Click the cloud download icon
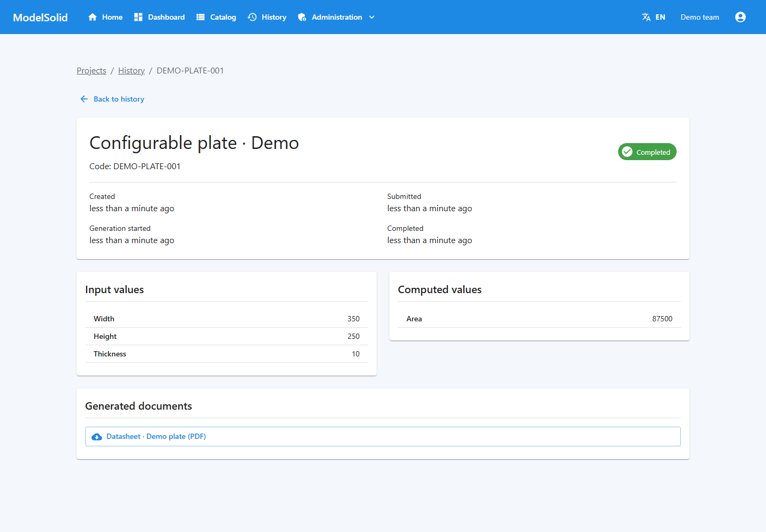The height and width of the screenshot is (532, 766). click(97, 437)
